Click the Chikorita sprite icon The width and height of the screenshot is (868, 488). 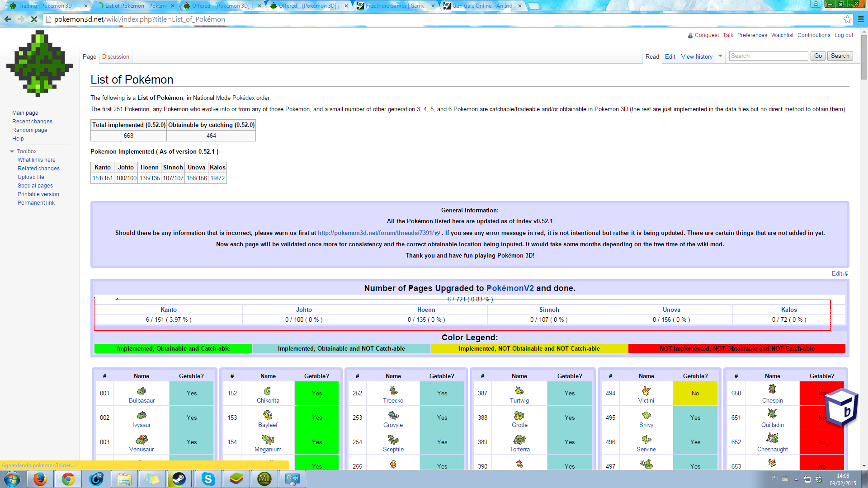pos(268,391)
